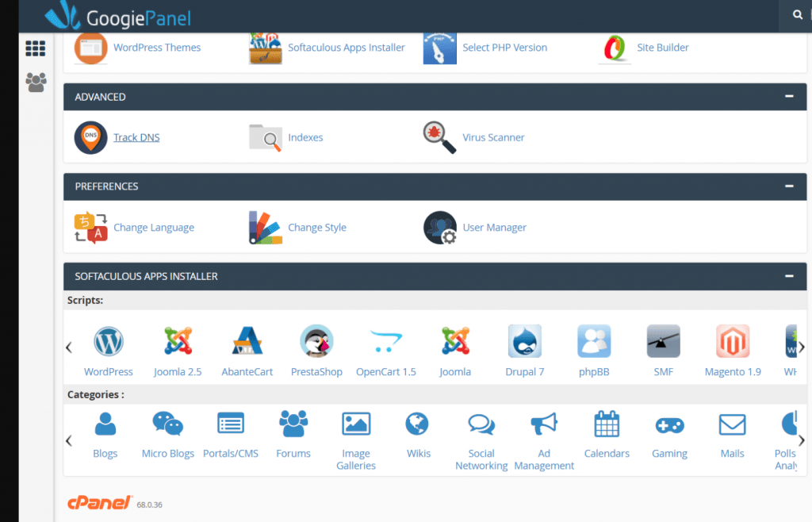Open the Virus Scanner tool
812x522 pixels.
tap(493, 136)
